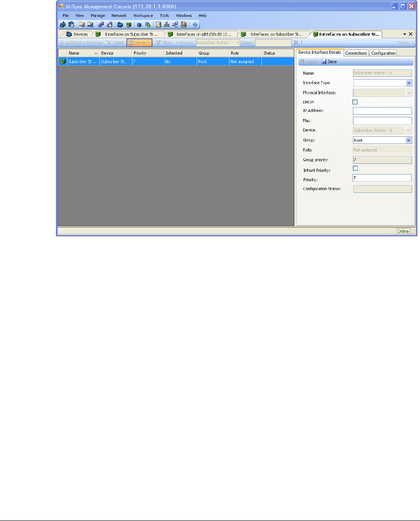Open the Network menu

point(119,15)
